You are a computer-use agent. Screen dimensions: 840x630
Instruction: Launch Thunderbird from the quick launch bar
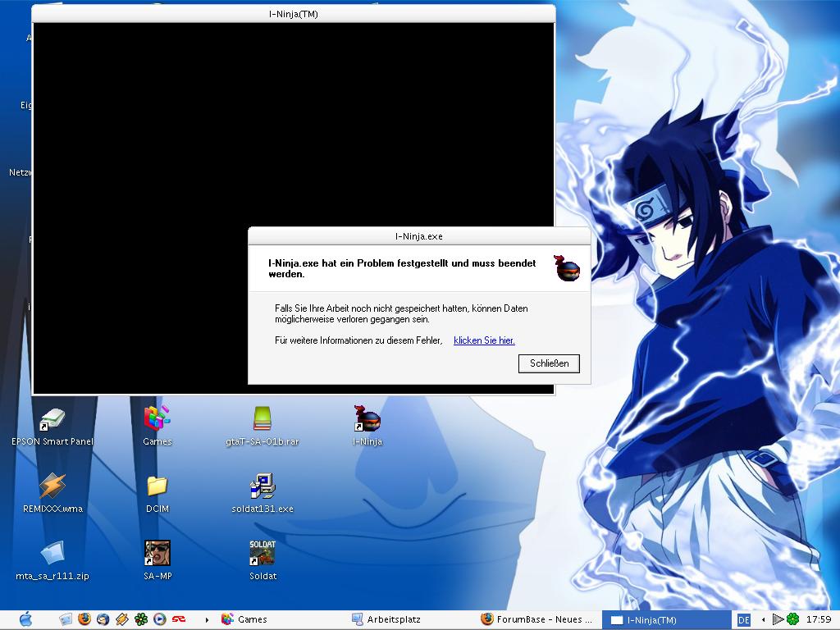pos(103,619)
